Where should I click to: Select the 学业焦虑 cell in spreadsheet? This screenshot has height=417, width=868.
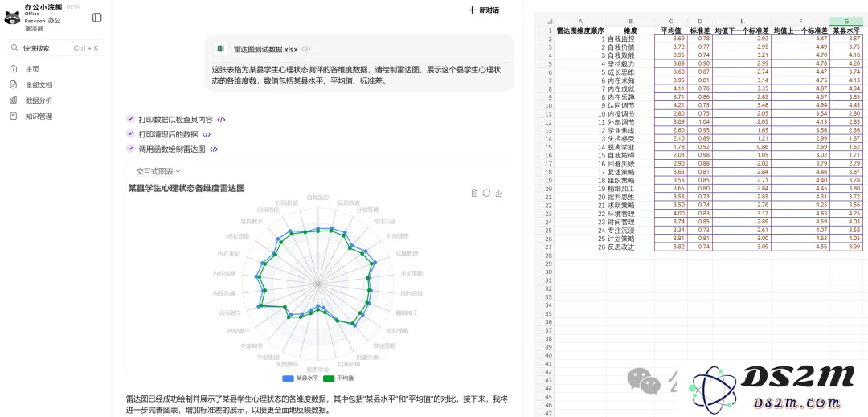click(630, 130)
